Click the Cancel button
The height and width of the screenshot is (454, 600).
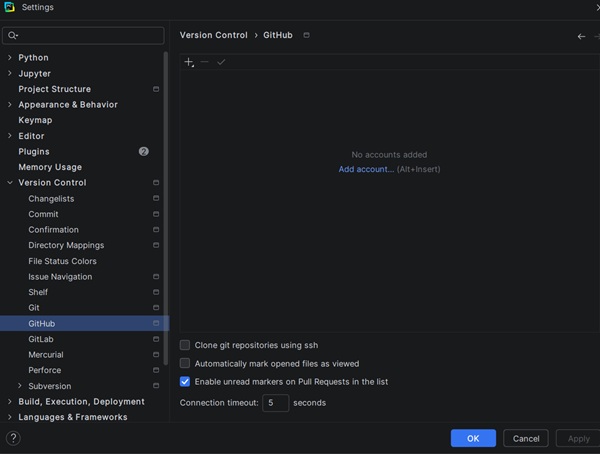click(526, 438)
